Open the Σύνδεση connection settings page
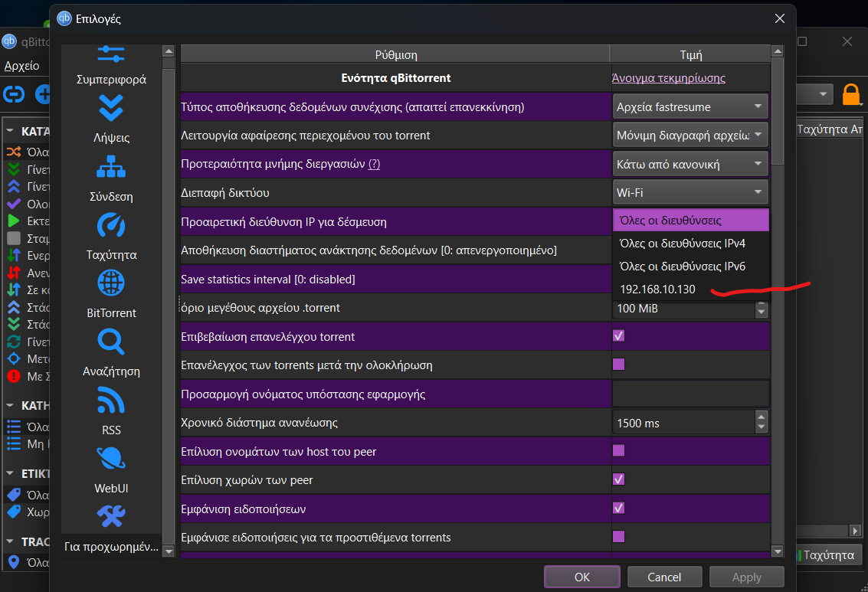This screenshot has width=868, height=592. point(111,179)
